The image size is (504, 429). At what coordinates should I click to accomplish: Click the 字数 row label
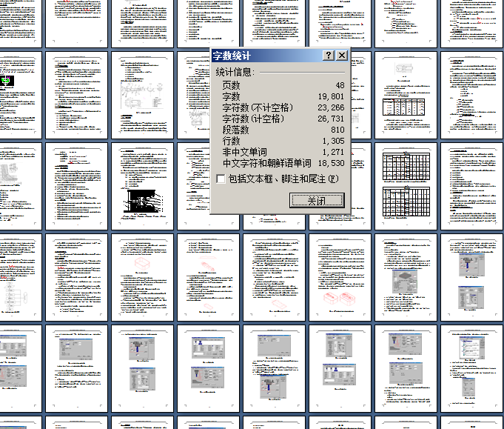coord(231,96)
